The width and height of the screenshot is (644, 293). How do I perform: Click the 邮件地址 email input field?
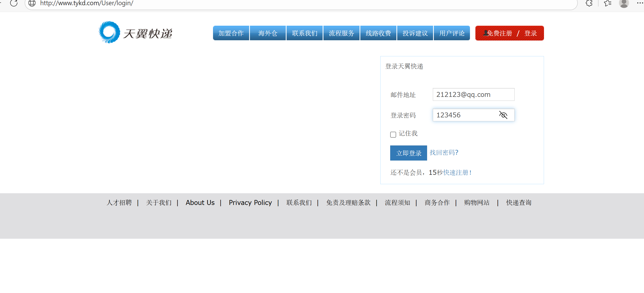pos(473,95)
